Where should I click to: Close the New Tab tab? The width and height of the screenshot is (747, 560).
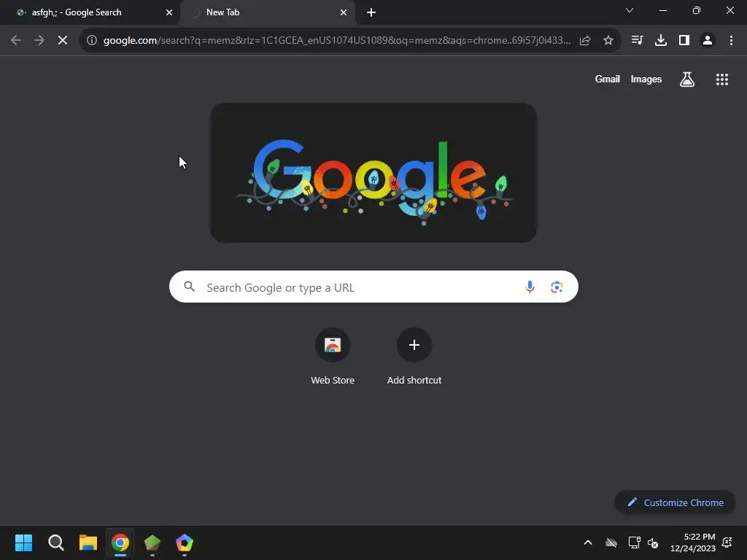coord(344,12)
